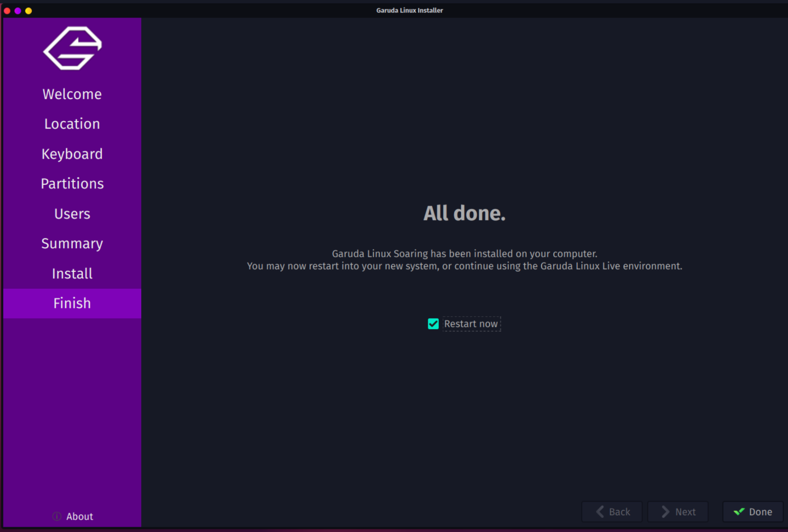Screen dimensions: 788x532
Task: Open the About info in the sidebar
Action: [73, 516]
